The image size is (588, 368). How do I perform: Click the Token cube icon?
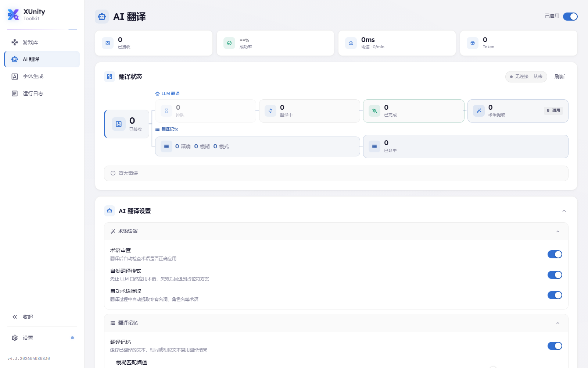pyautogui.click(x=473, y=43)
